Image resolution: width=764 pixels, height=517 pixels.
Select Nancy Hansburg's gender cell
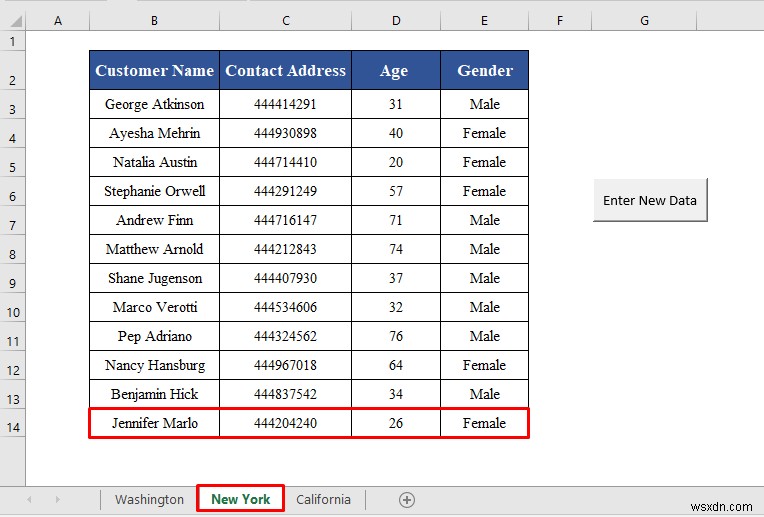coord(484,365)
